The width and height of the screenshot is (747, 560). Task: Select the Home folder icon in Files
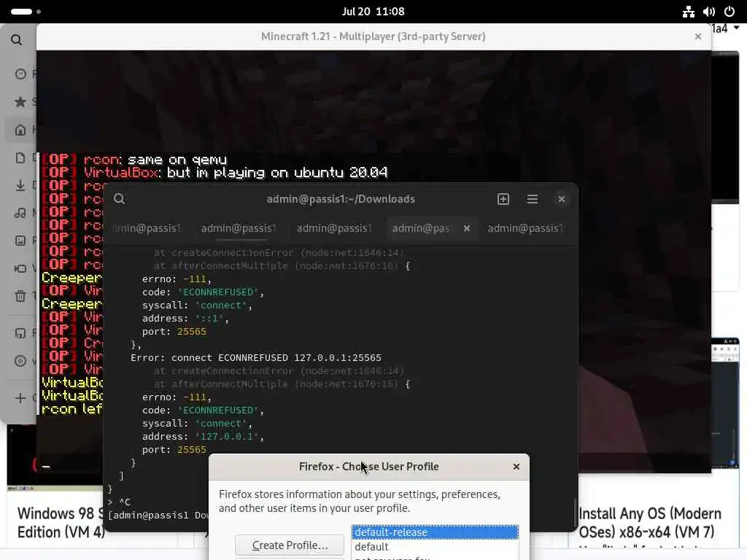coord(20,130)
